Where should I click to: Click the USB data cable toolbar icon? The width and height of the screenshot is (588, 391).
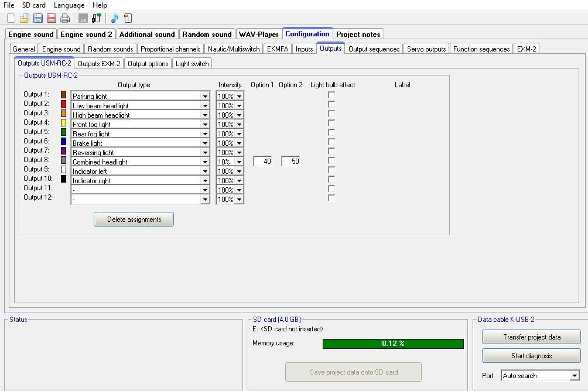tap(97, 18)
